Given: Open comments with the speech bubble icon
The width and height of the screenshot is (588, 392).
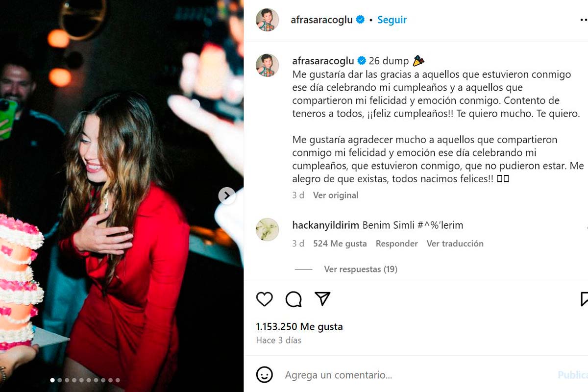Looking at the screenshot, I should (294, 299).
